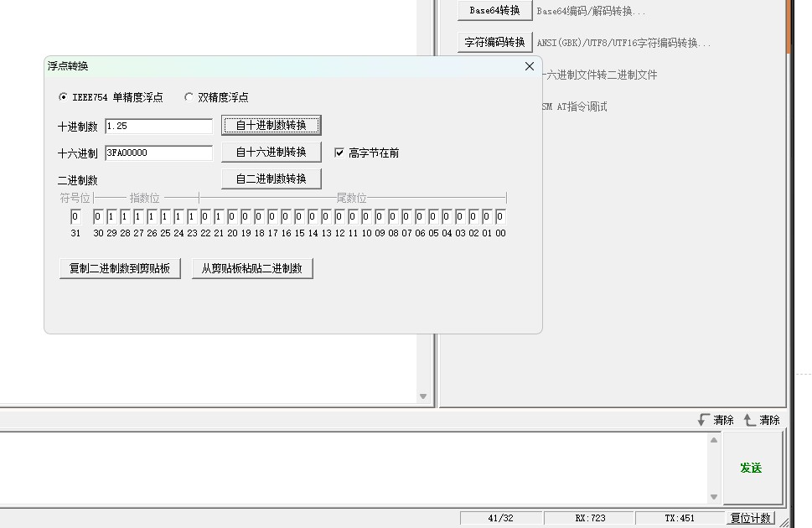This screenshot has width=812, height=528.
Task: Toggle mantissa bit 20
Action: [232, 216]
